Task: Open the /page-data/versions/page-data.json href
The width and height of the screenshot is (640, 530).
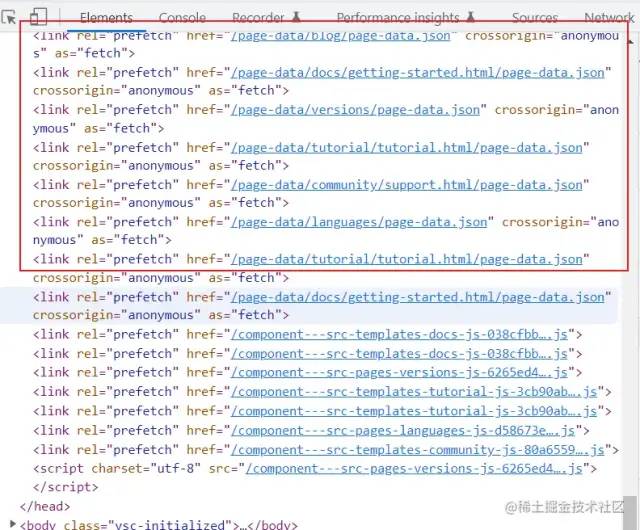Action: [355, 110]
